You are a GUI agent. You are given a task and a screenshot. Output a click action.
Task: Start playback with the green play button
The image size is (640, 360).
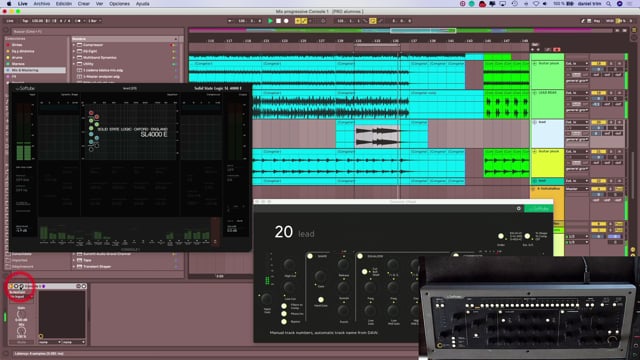coord(270,21)
